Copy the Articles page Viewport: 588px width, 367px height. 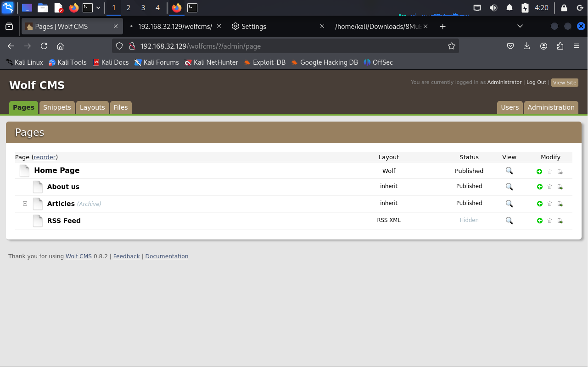point(560,204)
